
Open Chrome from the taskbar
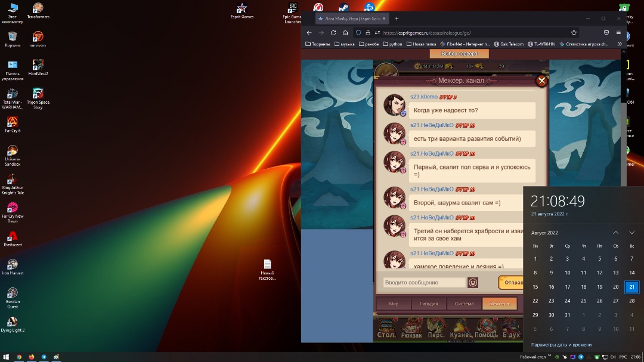pos(19,357)
